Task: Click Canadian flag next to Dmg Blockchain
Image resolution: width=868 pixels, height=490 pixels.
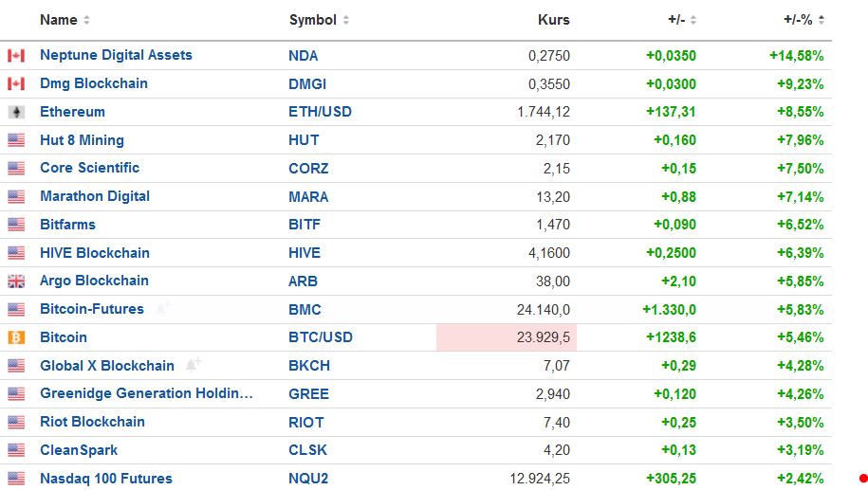Action: tap(16, 84)
